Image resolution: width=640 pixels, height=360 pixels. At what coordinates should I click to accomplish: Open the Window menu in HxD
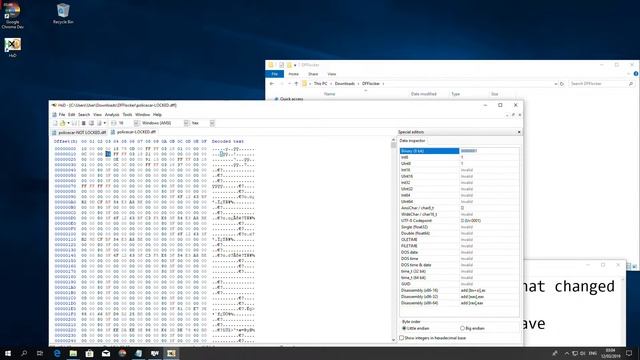point(142,115)
